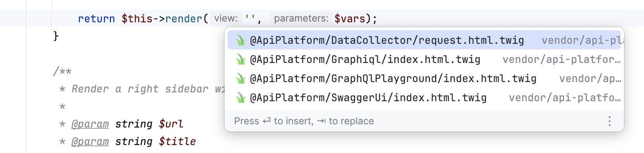Choose @ApiPlatform/Graphiql/index.html.twig suggestion
This screenshot has width=644, height=153.
tap(424, 59)
